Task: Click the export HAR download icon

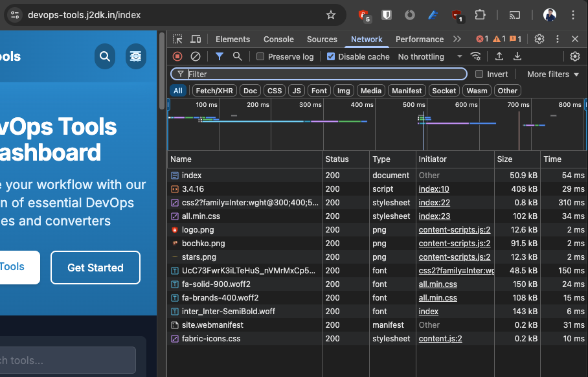Action: pyautogui.click(x=517, y=57)
